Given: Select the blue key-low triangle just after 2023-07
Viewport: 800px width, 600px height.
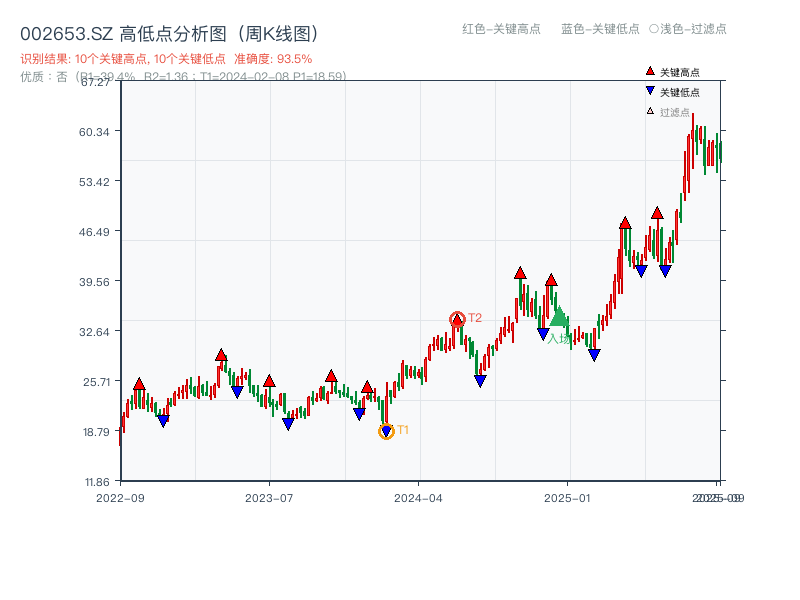Looking at the screenshot, I should 288,424.
